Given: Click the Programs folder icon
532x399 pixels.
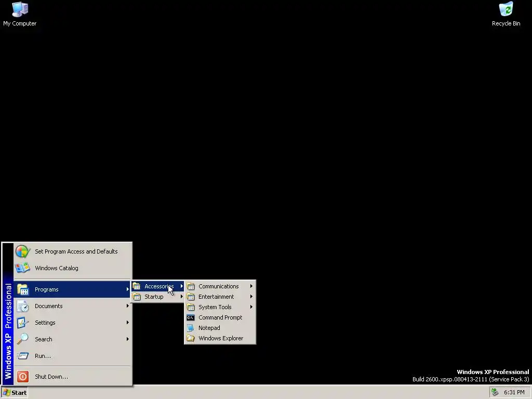Looking at the screenshot, I should [23, 289].
